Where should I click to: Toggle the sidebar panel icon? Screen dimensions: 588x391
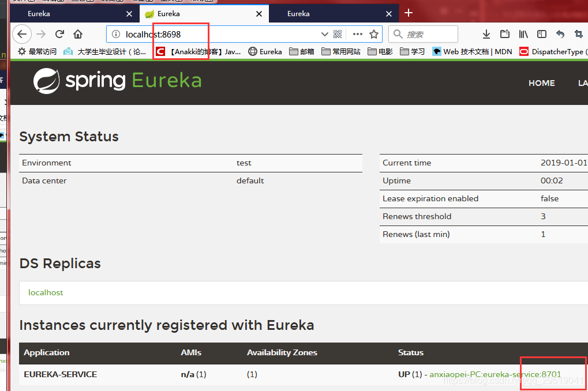[542, 35]
